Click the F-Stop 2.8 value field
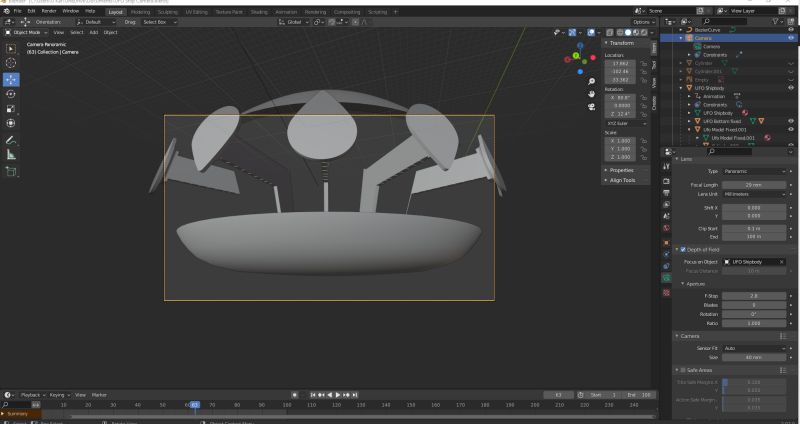800x424 pixels. click(x=754, y=296)
